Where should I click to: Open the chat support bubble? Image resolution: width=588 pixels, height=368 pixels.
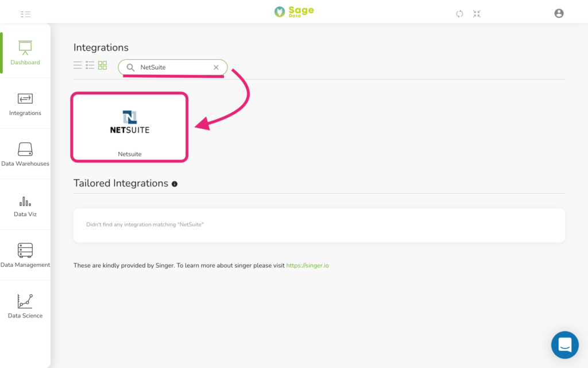point(565,345)
